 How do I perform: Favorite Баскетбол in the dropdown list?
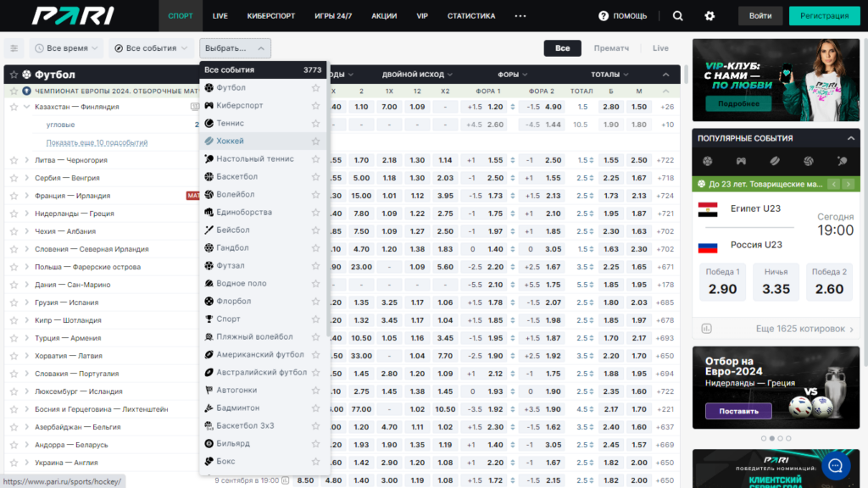(315, 176)
